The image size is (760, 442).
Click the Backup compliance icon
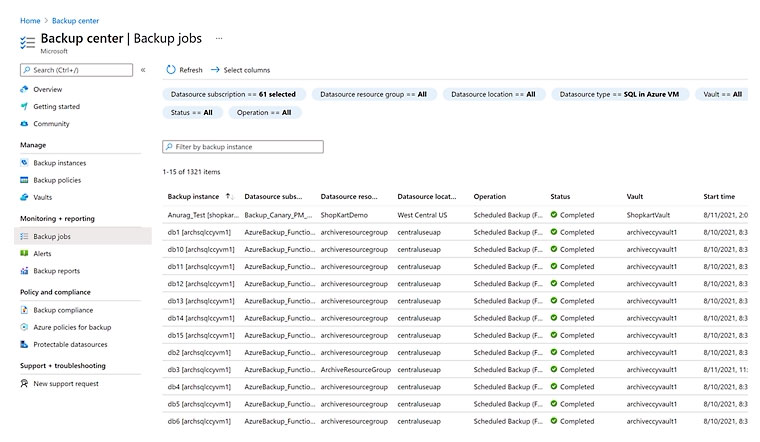coord(24,310)
